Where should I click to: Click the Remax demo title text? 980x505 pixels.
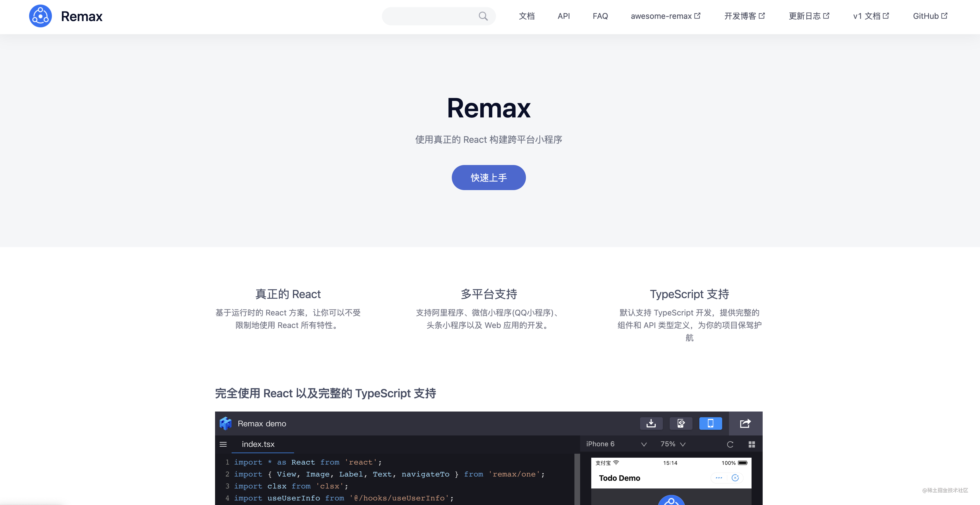[x=262, y=423]
